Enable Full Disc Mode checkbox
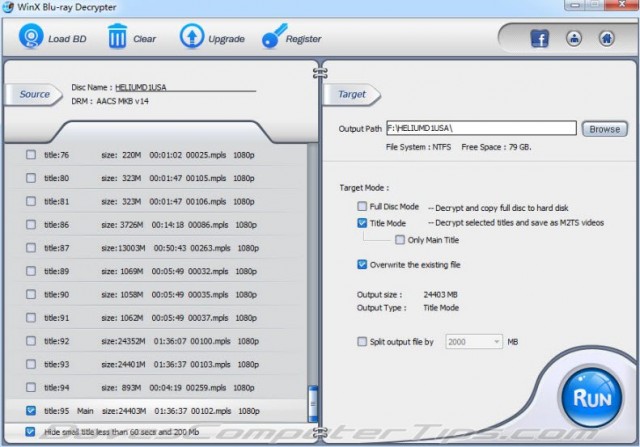 [362, 207]
